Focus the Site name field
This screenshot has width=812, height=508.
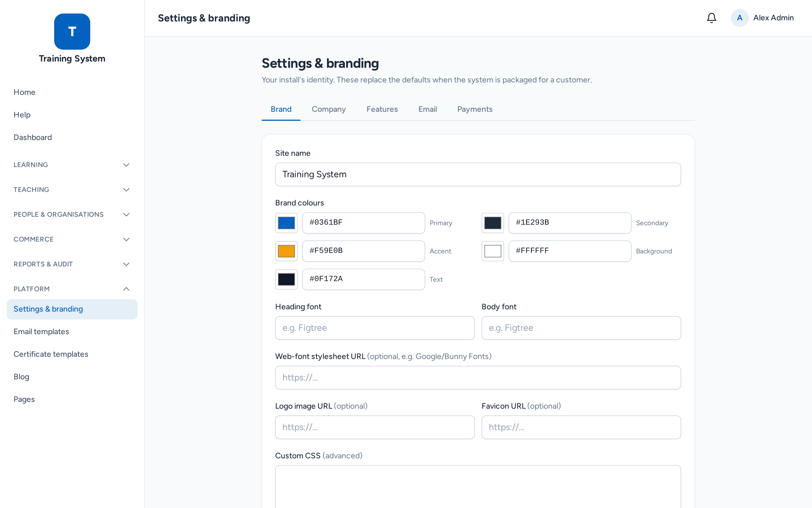(x=478, y=174)
